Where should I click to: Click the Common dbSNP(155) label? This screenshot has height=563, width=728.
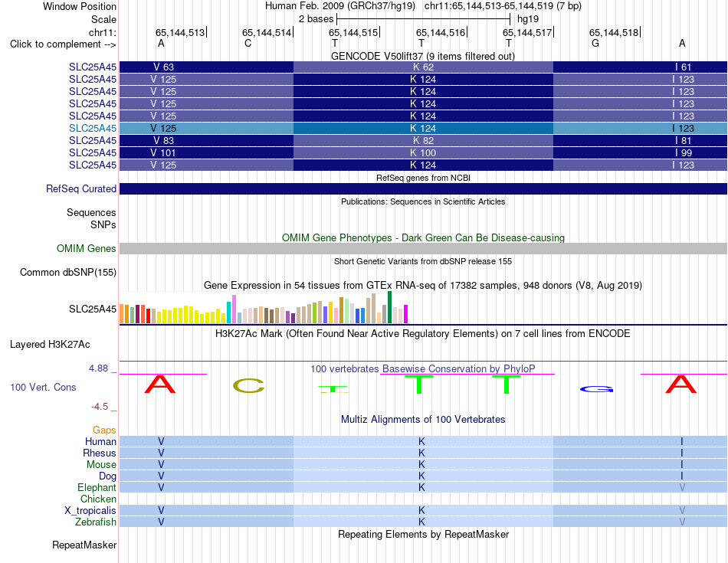(67, 273)
